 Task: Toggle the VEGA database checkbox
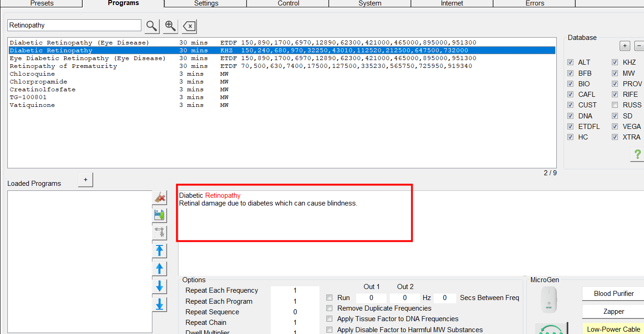(x=615, y=127)
